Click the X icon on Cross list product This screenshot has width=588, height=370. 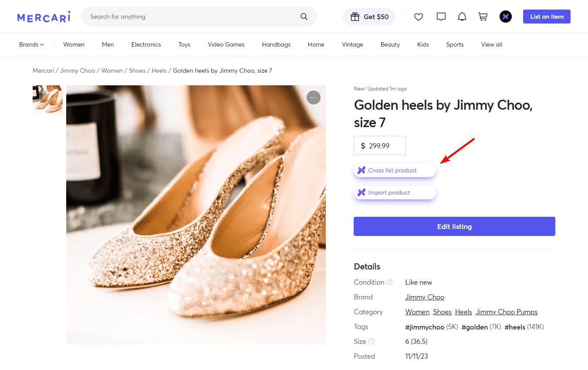pos(362,170)
